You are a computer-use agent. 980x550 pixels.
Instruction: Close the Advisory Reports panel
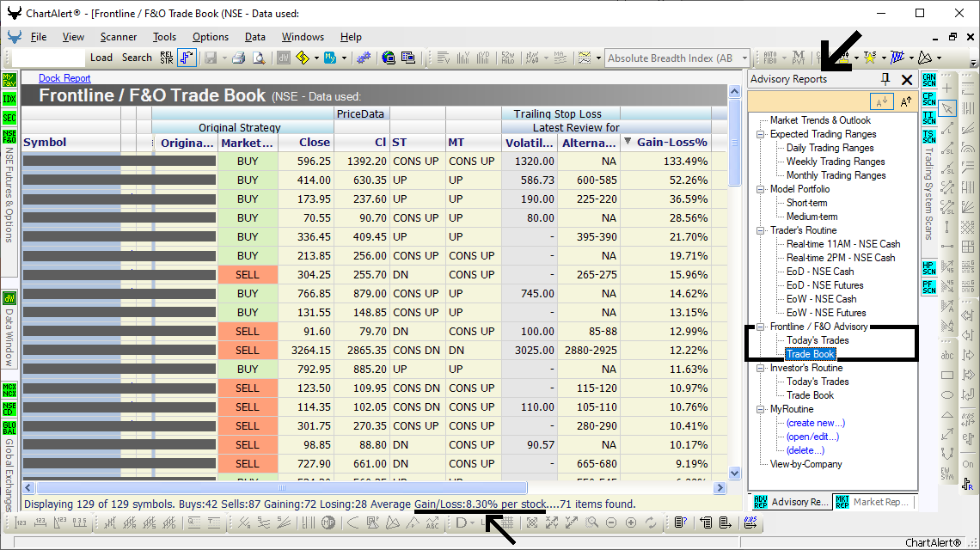point(907,79)
